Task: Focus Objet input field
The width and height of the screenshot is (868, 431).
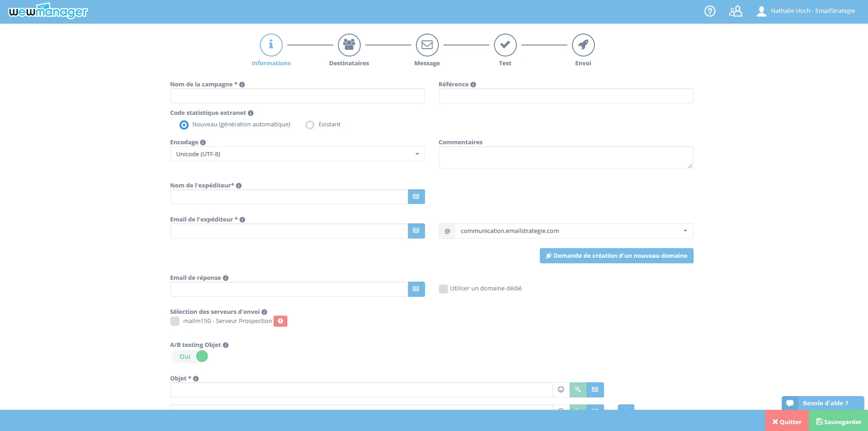Action: click(362, 390)
